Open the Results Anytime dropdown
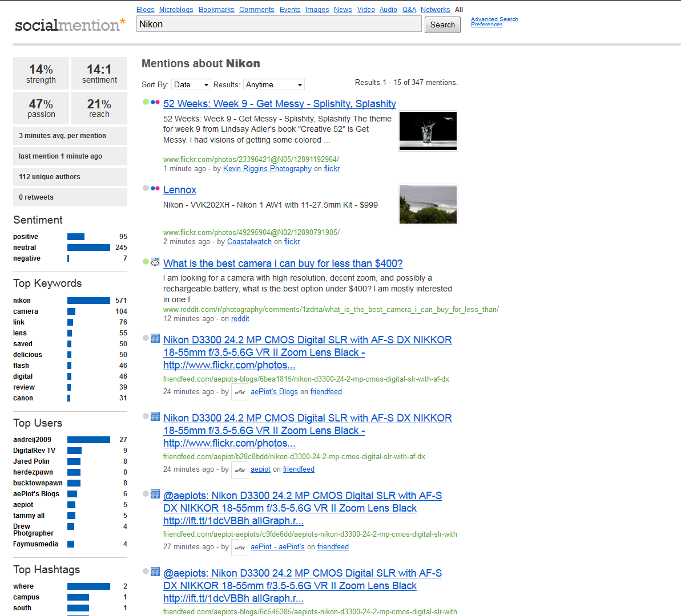Viewport: 681px width, 616px height. [x=273, y=84]
